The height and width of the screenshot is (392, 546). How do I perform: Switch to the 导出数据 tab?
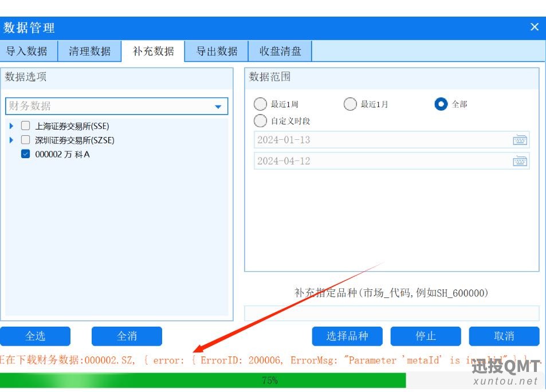pyautogui.click(x=217, y=51)
